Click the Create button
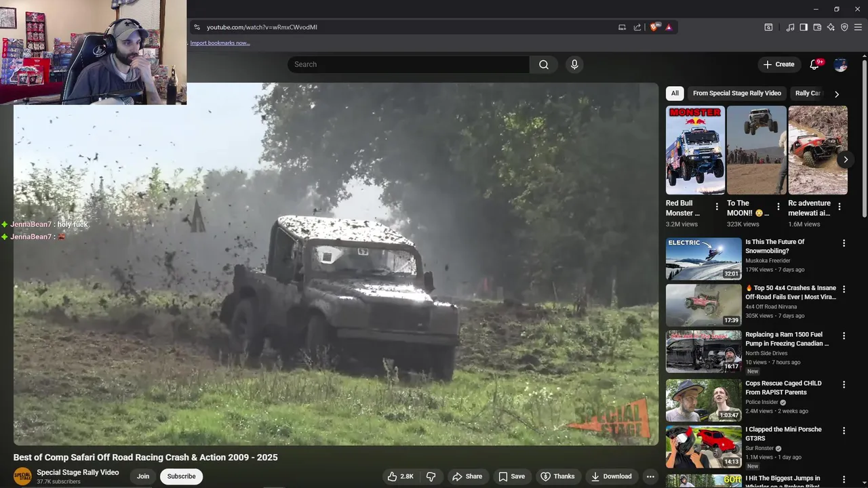 tap(778, 64)
